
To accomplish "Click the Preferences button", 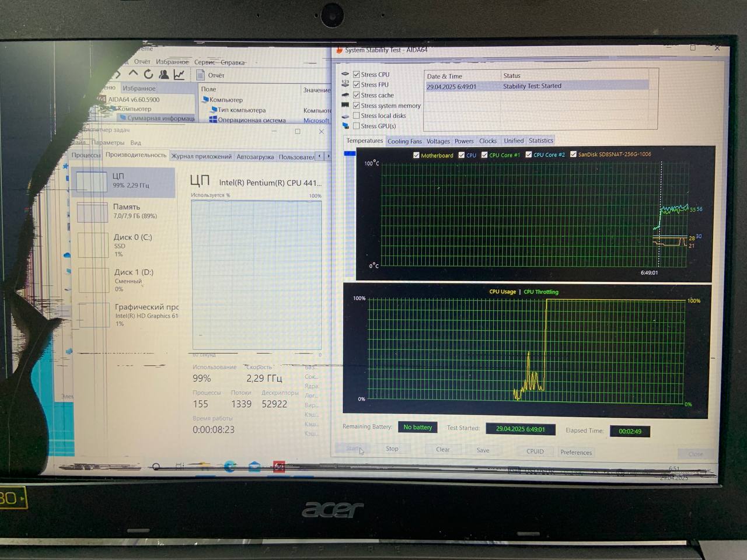I will 575,452.
